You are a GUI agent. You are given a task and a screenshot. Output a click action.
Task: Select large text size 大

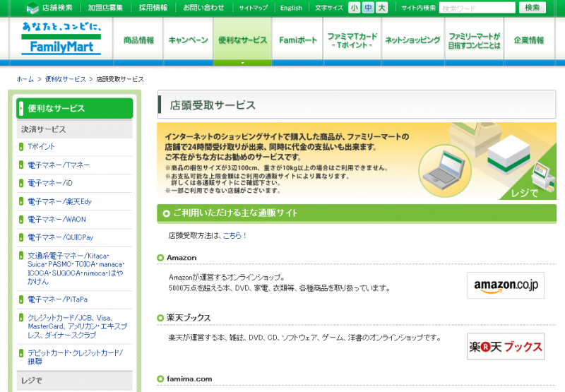(381, 8)
